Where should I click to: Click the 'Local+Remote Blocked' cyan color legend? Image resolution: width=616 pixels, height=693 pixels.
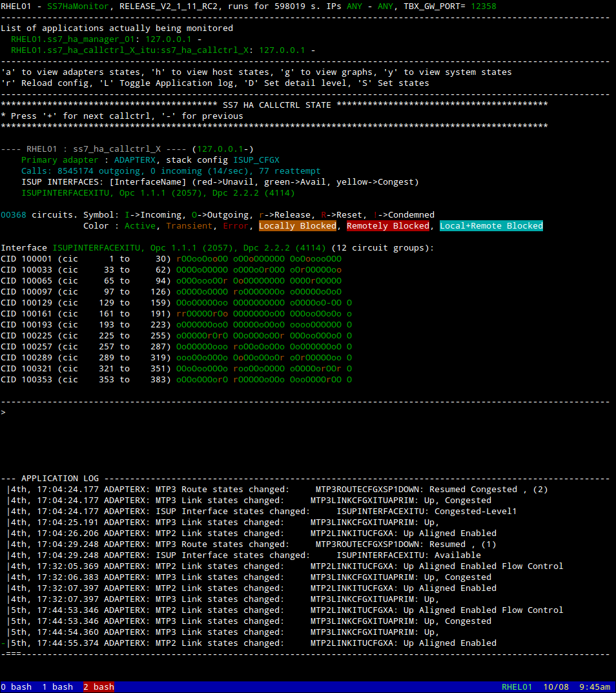491,226
